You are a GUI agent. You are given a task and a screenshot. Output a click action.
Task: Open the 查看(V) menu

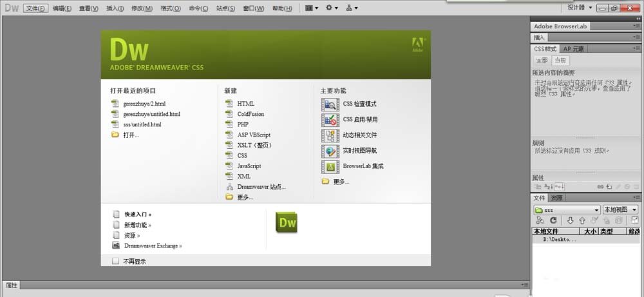pyautogui.click(x=89, y=8)
